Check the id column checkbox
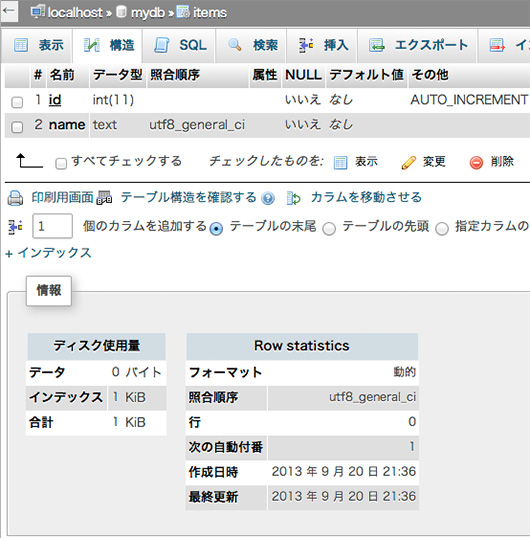The height and width of the screenshot is (538, 530). [17, 102]
